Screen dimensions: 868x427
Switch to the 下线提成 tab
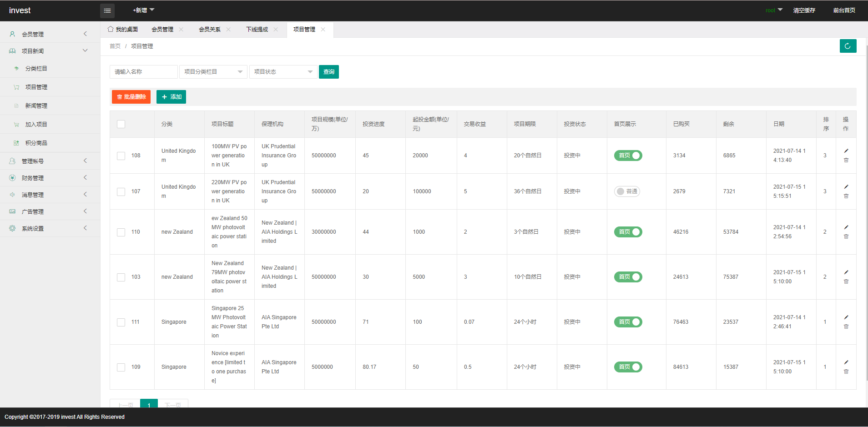click(x=257, y=30)
